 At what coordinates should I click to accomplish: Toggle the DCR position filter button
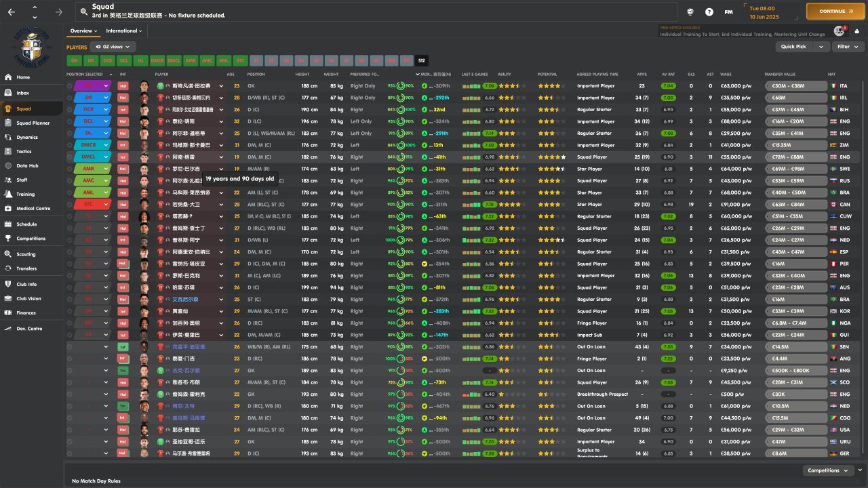(107, 60)
